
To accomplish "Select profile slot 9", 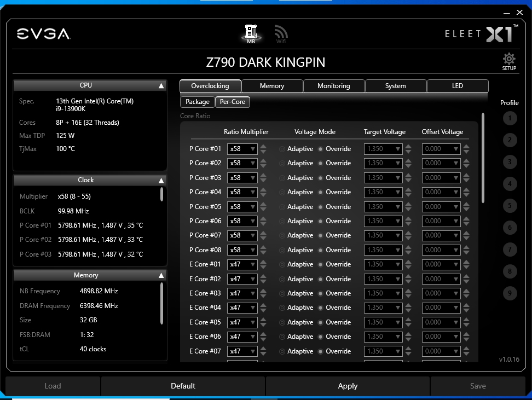I will pyautogui.click(x=510, y=293).
